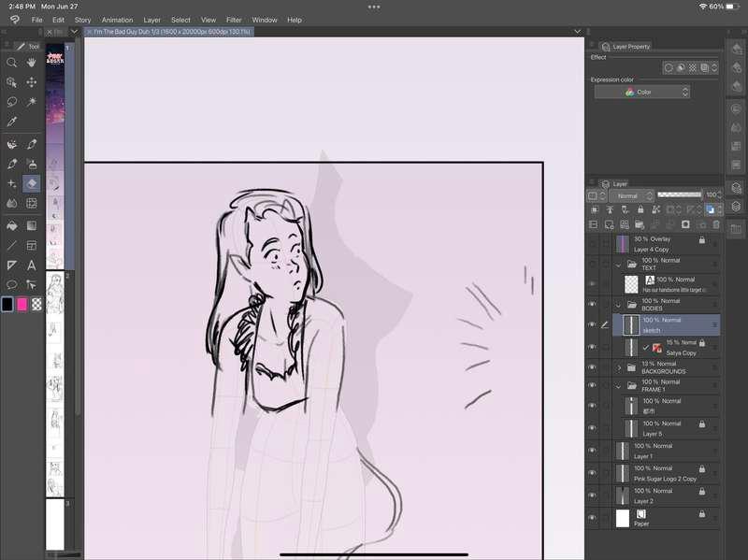Image resolution: width=748 pixels, height=560 pixels.
Task: Open the File menu
Action: (36, 20)
